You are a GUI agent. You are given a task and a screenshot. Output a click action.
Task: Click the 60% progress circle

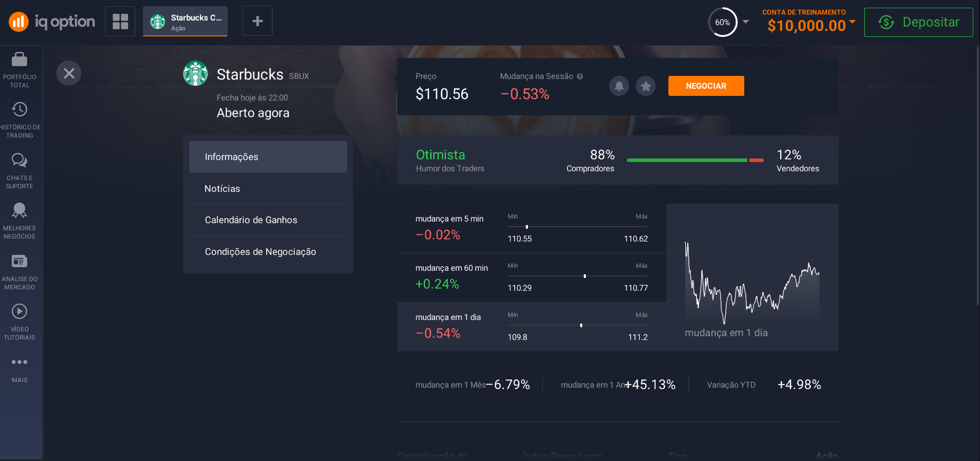(x=723, y=22)
